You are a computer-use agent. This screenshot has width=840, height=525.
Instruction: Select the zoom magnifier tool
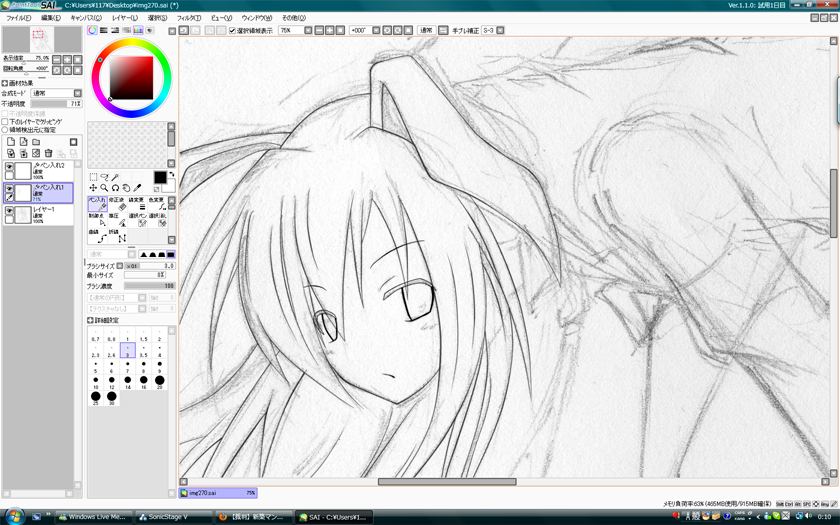(x=104, y=188)
